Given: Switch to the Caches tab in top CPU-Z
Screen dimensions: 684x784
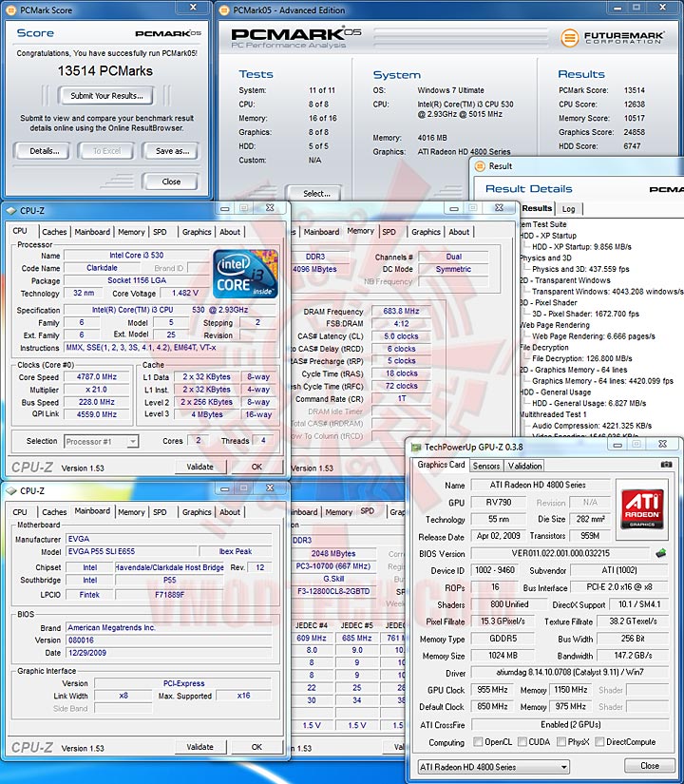Looking at the screenshot, I should pyautogui.click(x=54, y=232).
